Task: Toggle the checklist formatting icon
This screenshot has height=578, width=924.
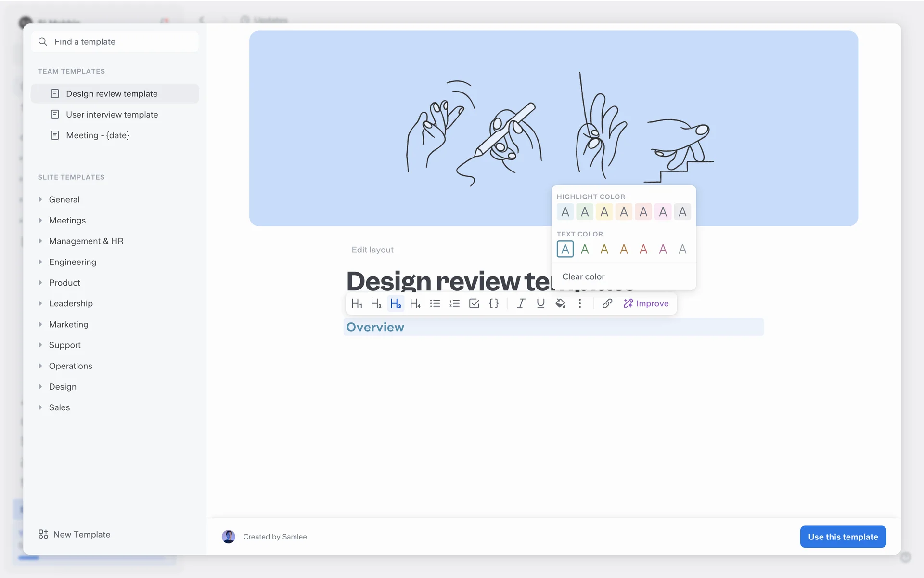Action: [x=474, y=303]
